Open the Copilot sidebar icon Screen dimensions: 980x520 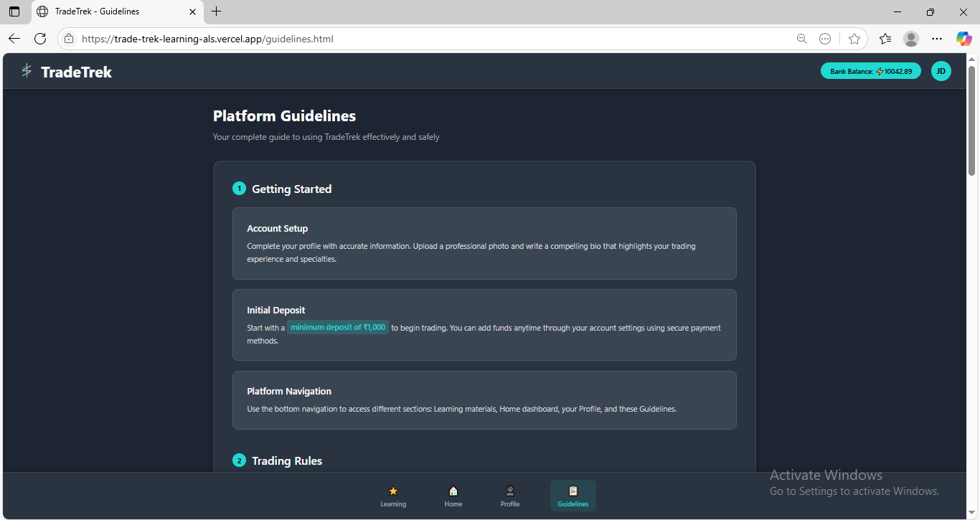coord(963,39)
